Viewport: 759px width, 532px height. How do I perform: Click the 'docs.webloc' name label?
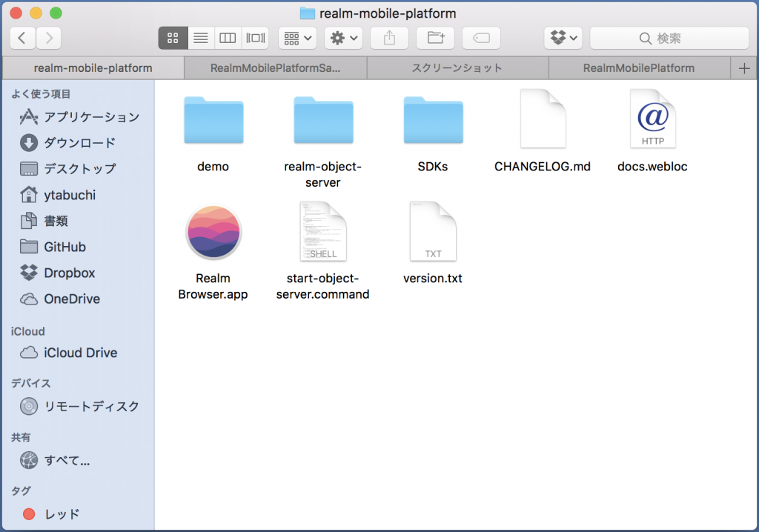[652, 167]
